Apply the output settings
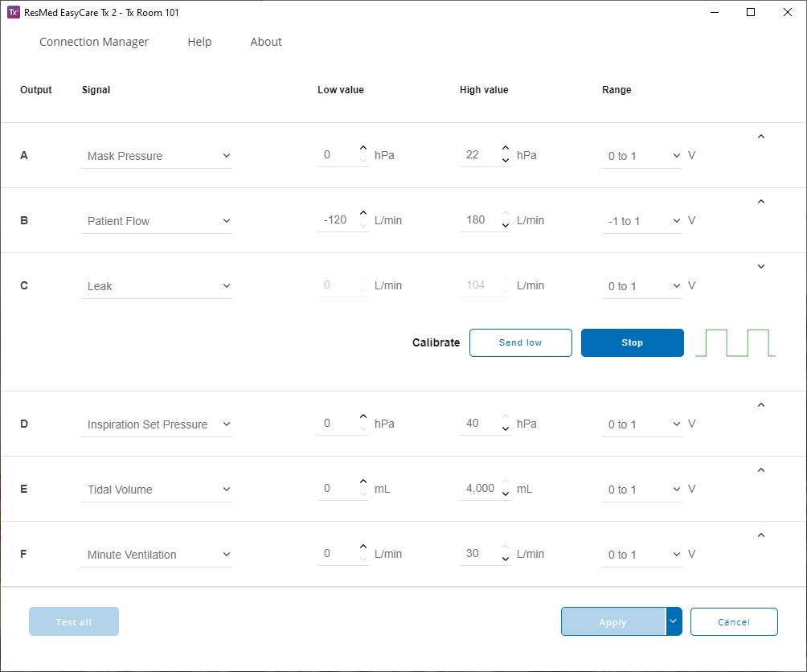 (613, 621)
